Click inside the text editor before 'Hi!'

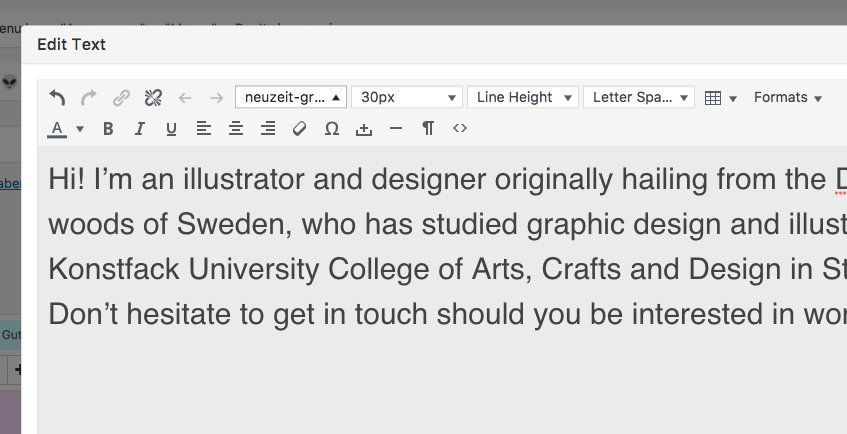click(x=48, y=180)
